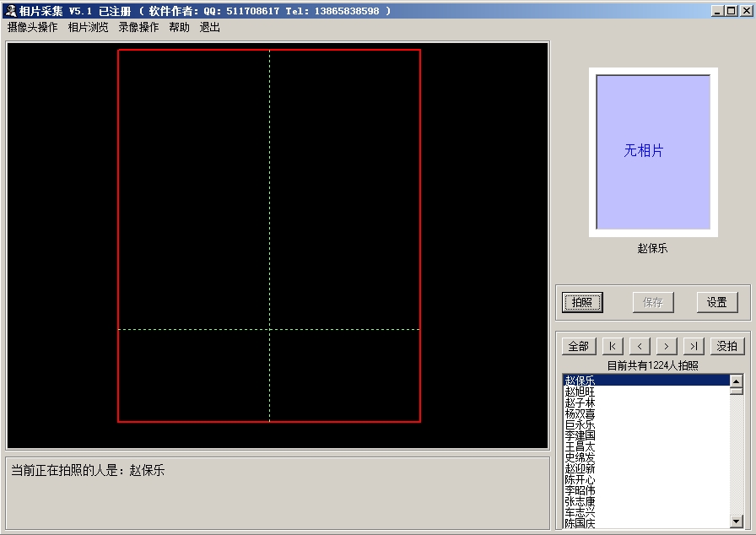Click the greyed-out 保存 button

tap(653, 302)
